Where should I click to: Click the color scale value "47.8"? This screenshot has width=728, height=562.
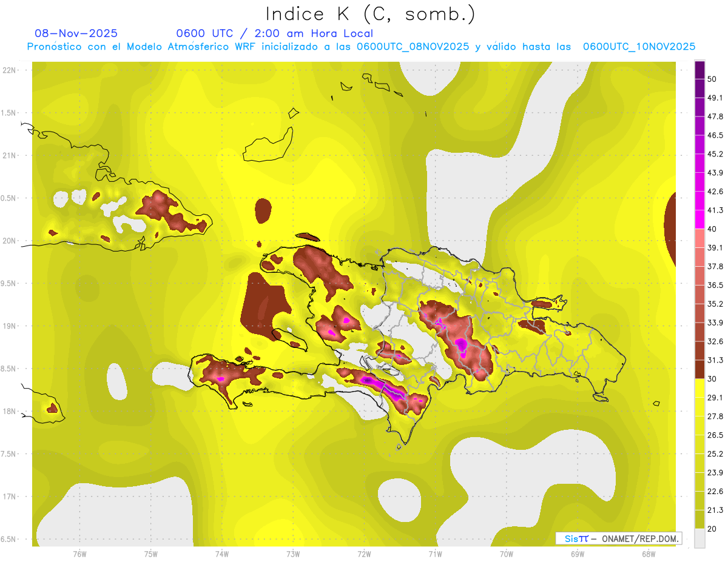click(x=715, y=116)
